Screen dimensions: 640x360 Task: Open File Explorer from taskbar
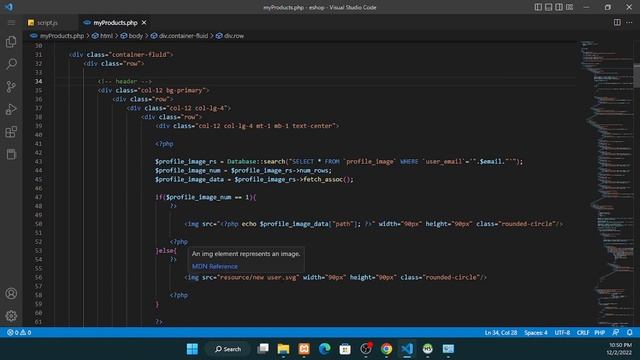(x=283, y=349)
